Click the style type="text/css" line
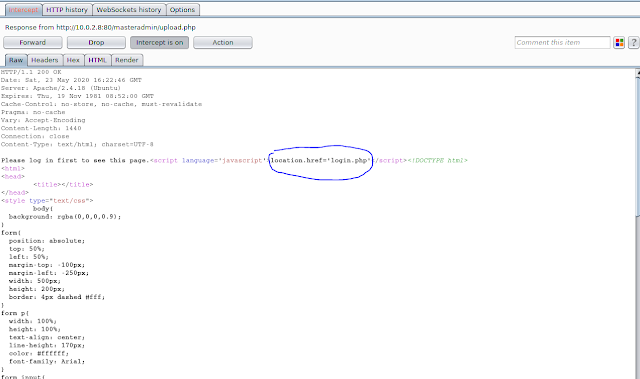Viewport: 640px width, 379px height. [47, 201]
